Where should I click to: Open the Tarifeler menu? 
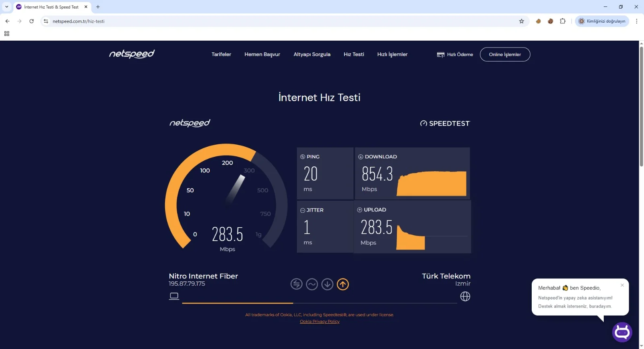[x=221, y=54]
